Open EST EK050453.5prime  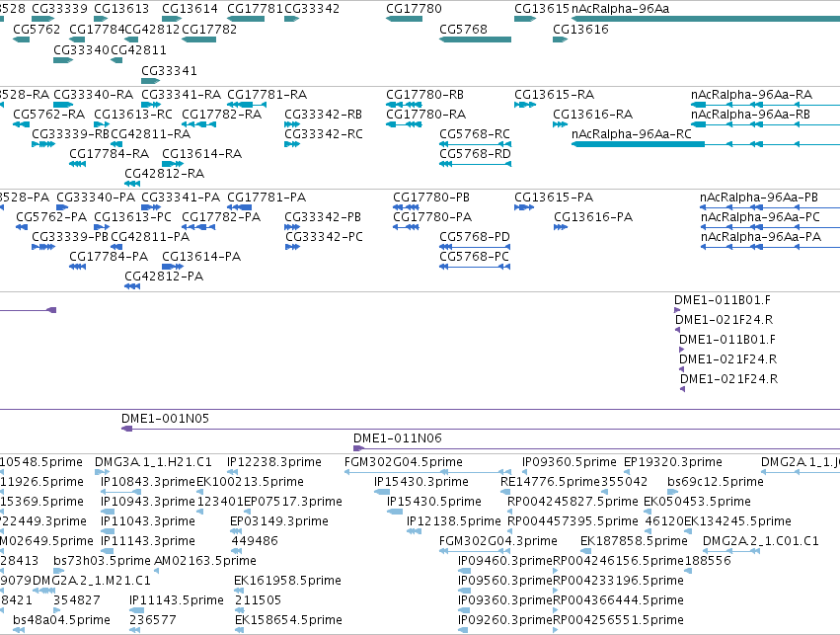pos(697,502)
